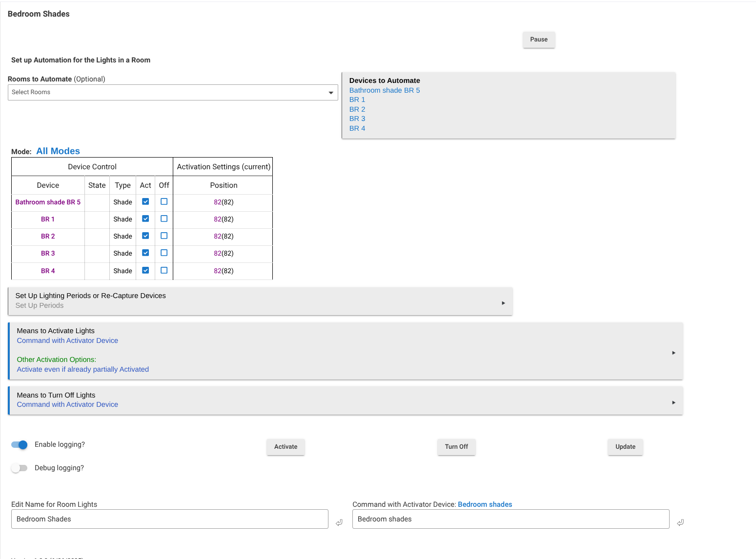Image resolution: width=756 pixels, height=559 pixels.
Task: Click position value 82 for BR 1
Action: pyautogui.click(x=218, y=219)
